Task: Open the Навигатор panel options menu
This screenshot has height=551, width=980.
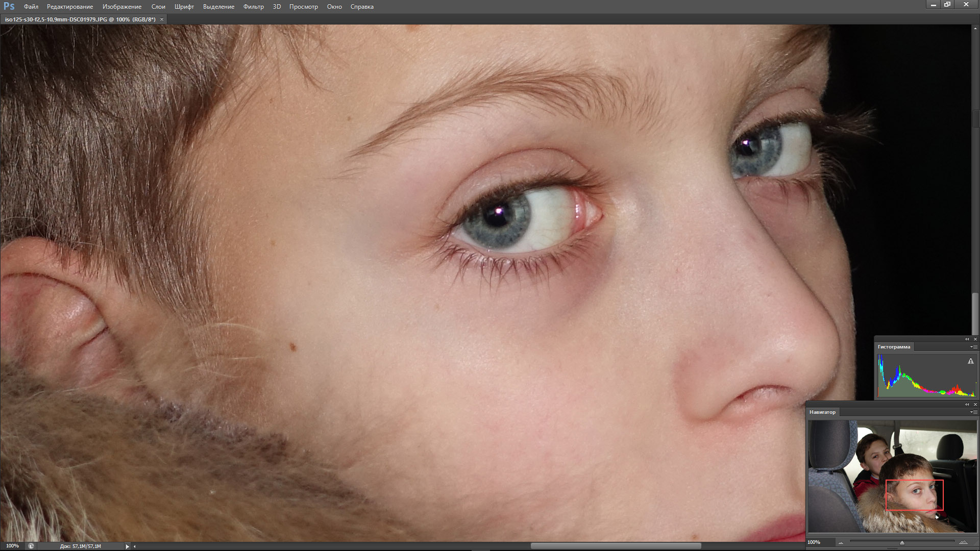Action: pyautogui.click(x=973, y=412)
